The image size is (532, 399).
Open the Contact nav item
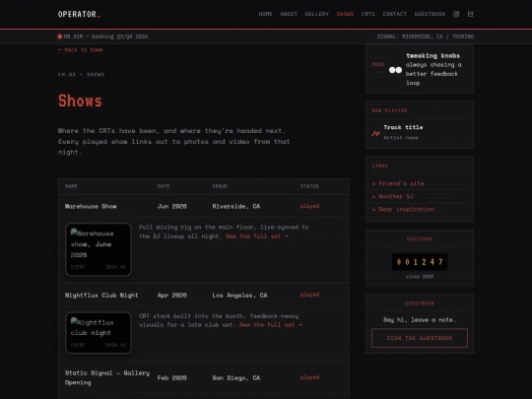coord(395,14)
